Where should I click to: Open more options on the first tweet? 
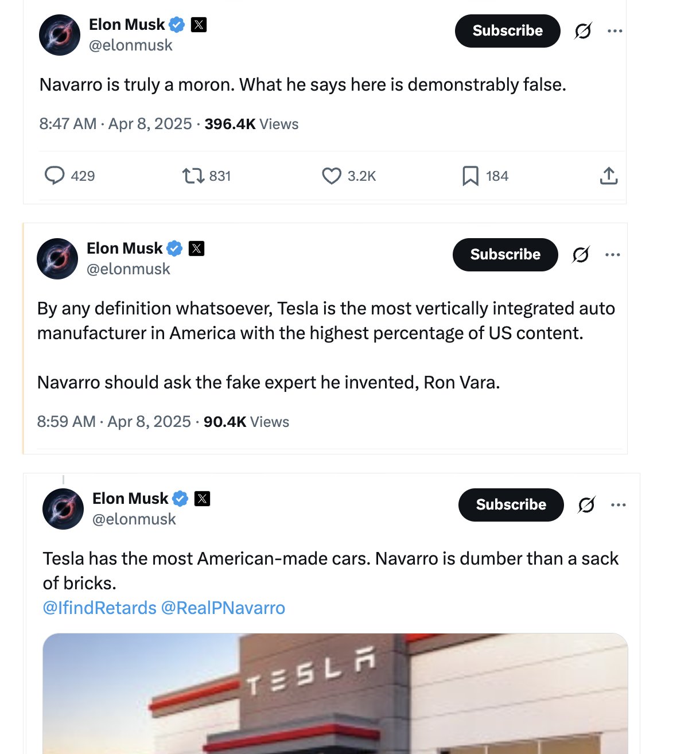(615, 31)
